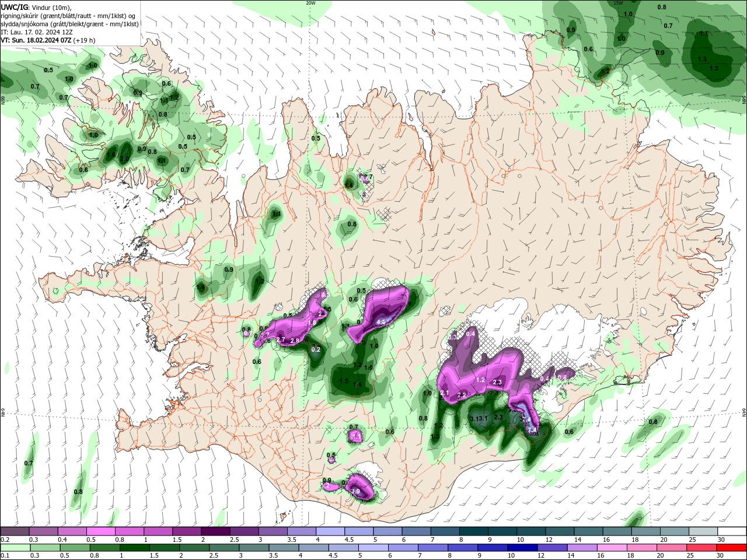Image resolution: width=747 pixels, height=560 pixels.
Task: Click the red 30 swatch in bottom legend row
Action: coord(732,548)
